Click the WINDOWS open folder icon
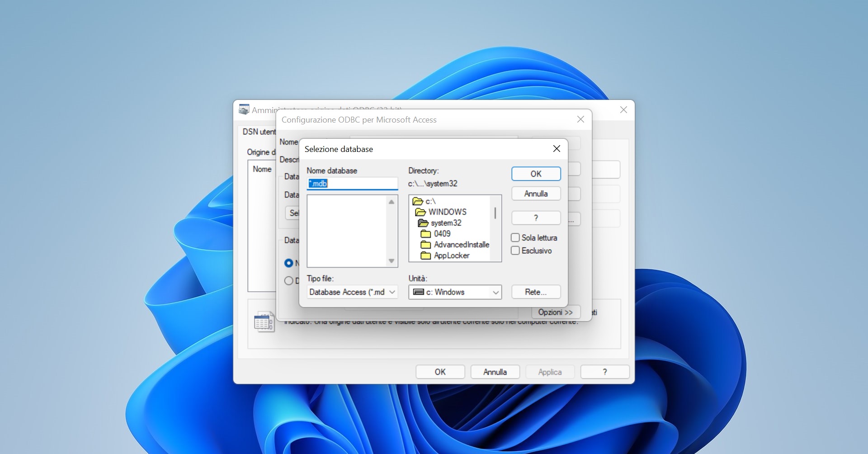868x454 pixels. [x=420, y=212]
